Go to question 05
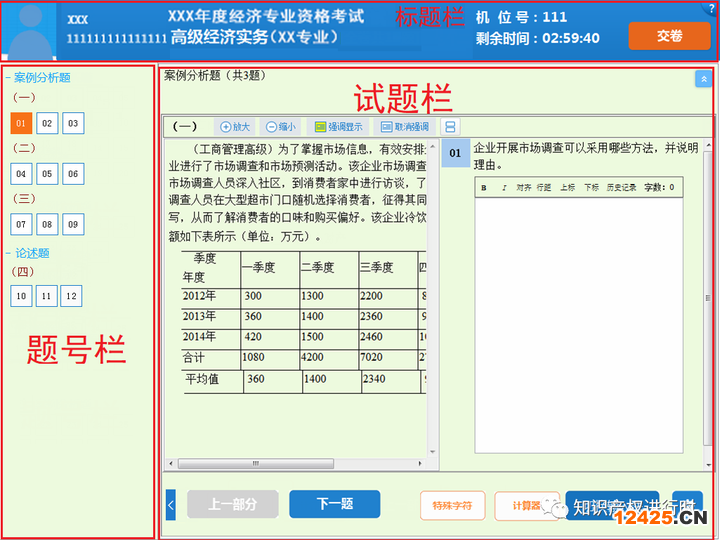 tap(47, 173)
